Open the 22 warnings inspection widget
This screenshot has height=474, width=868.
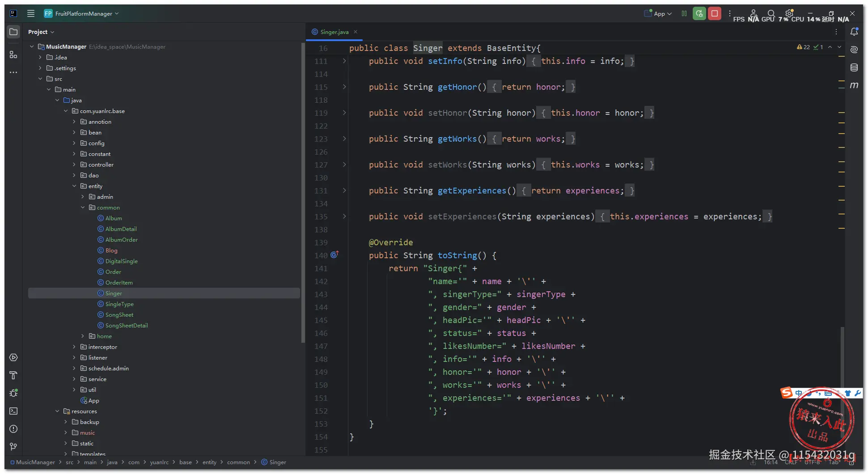[804, 47]
